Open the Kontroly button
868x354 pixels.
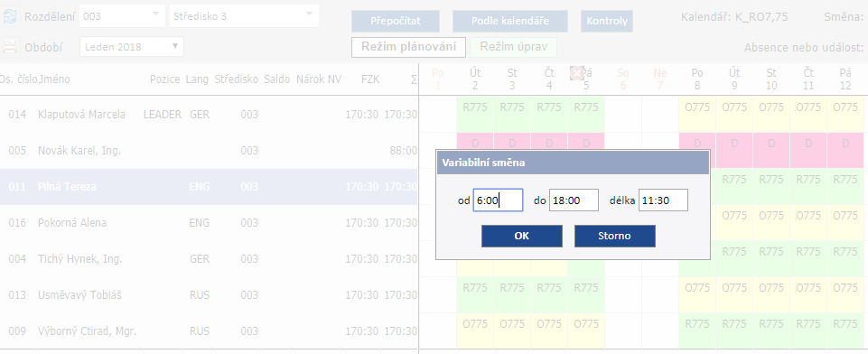point(607,21)
